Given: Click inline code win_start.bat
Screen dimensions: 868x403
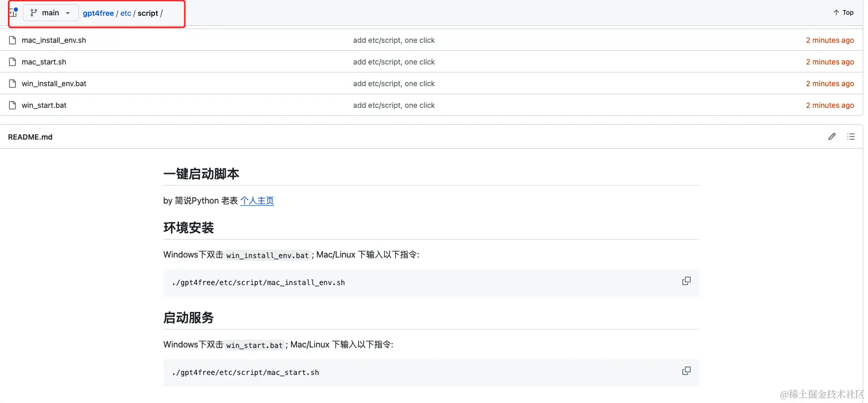Looking at the screenshot, I should (255, 345).
